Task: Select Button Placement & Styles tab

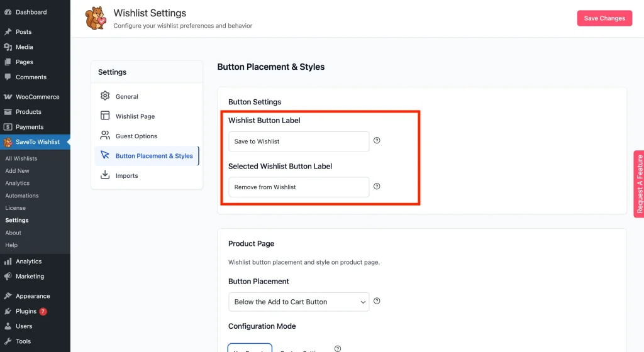Action: [x=147, y=156]
